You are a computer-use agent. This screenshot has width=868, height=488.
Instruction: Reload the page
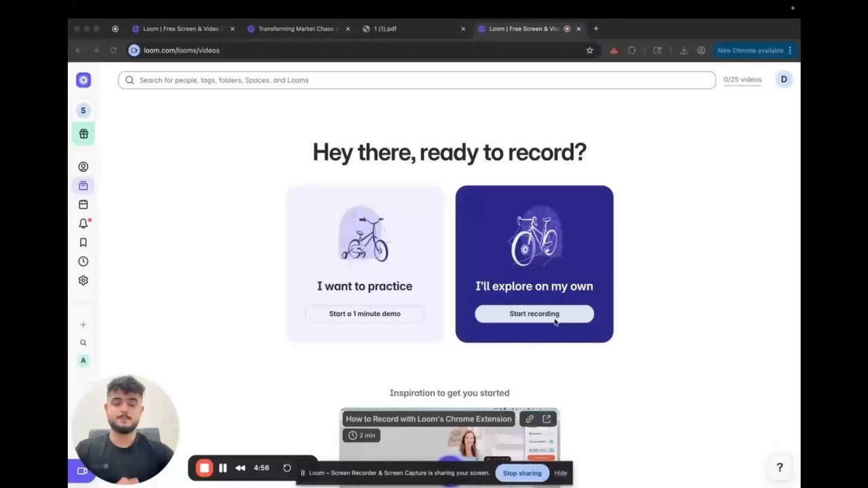[113, 50]
